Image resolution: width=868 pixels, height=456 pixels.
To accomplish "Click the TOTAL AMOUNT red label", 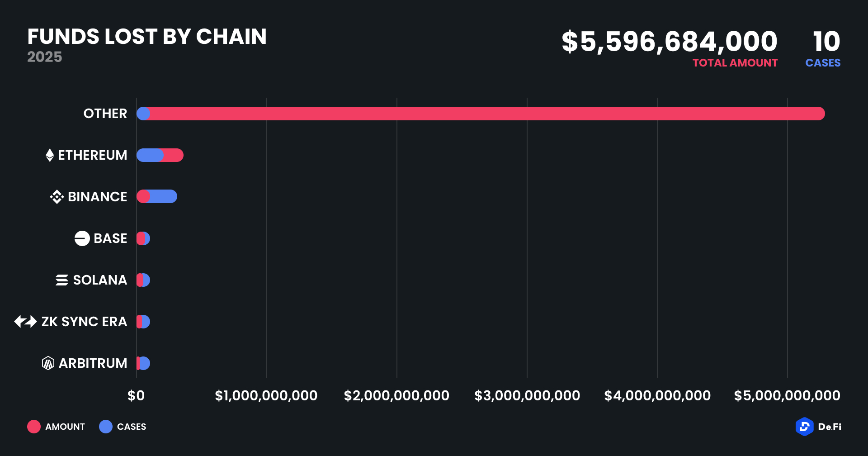I will pos(735,63).
